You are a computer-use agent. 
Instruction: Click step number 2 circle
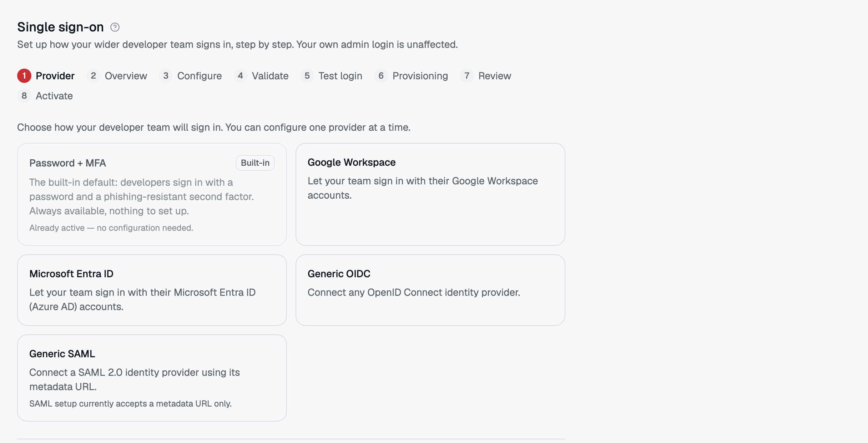94,76
